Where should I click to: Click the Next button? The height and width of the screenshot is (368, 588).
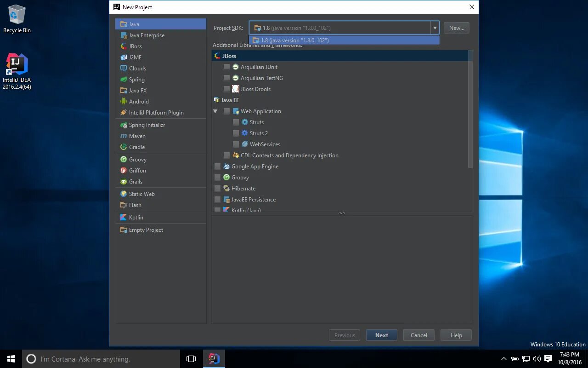click(x=381, y=335)
